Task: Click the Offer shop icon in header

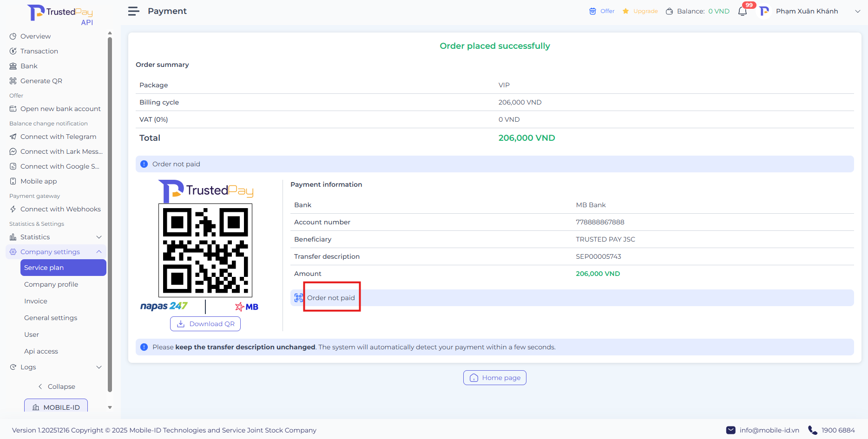Action: pyautogui.click(x=592, y=11)
